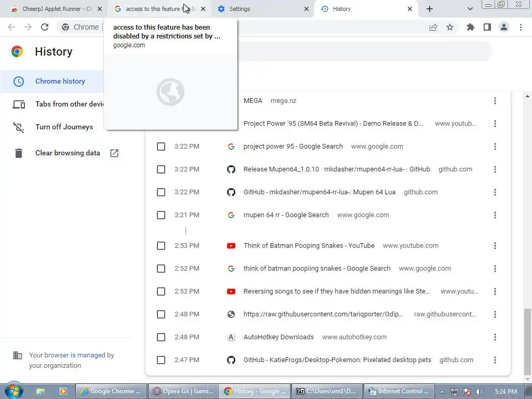The image size is (532, 399).
Task: Check the raw.githubusercontent.com entry checkbox
Action: point(161,314)
